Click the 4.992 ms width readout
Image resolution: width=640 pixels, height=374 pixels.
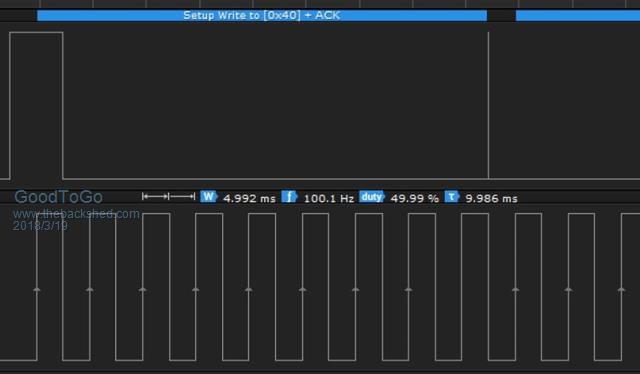point(249,199)
